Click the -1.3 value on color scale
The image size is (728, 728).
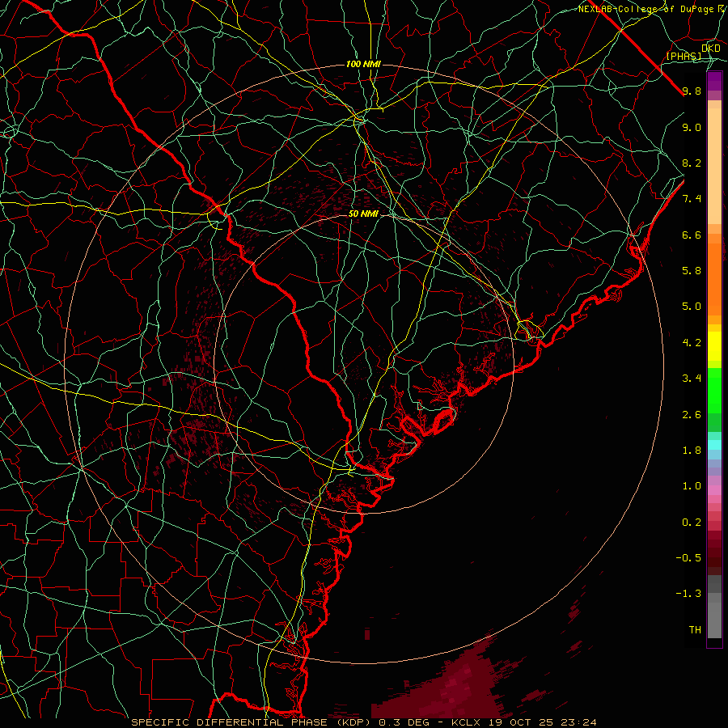click(688, 594)
